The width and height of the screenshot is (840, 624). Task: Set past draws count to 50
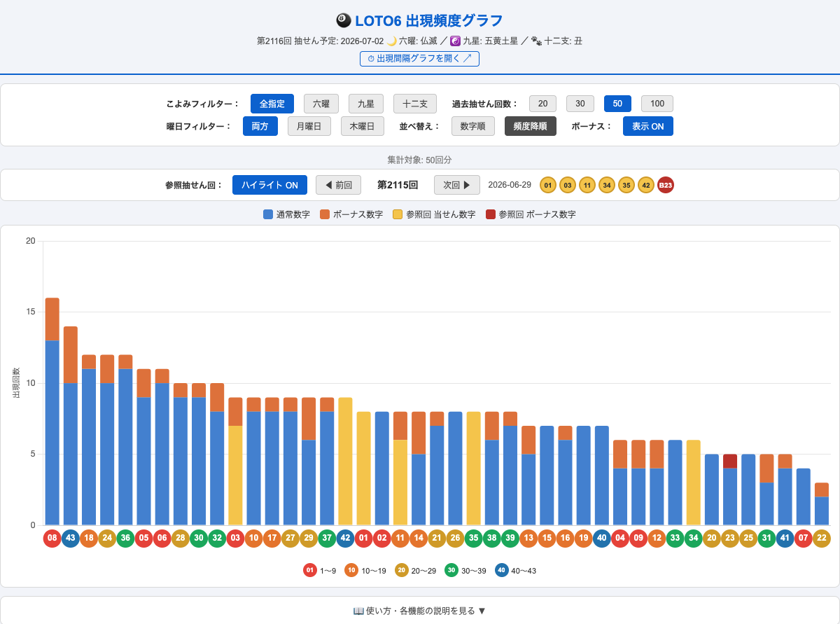[617, 104]
